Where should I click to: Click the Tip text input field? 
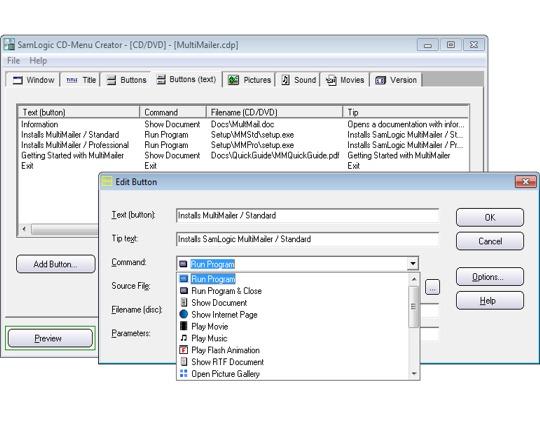[307, 239]
